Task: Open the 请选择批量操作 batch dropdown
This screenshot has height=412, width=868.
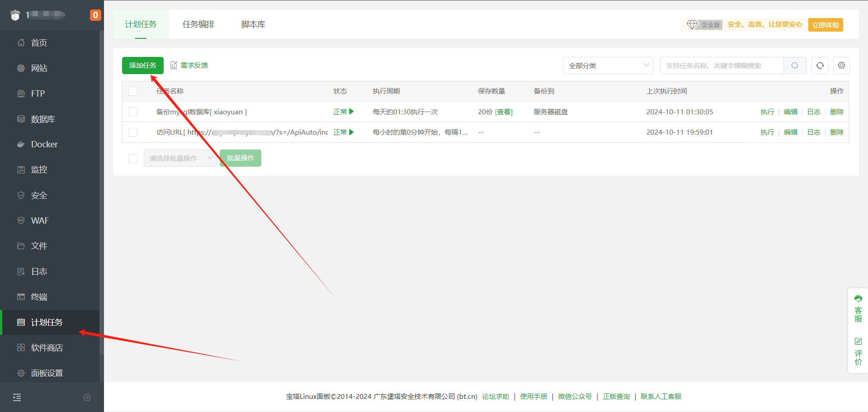Action: click(180, 158)
